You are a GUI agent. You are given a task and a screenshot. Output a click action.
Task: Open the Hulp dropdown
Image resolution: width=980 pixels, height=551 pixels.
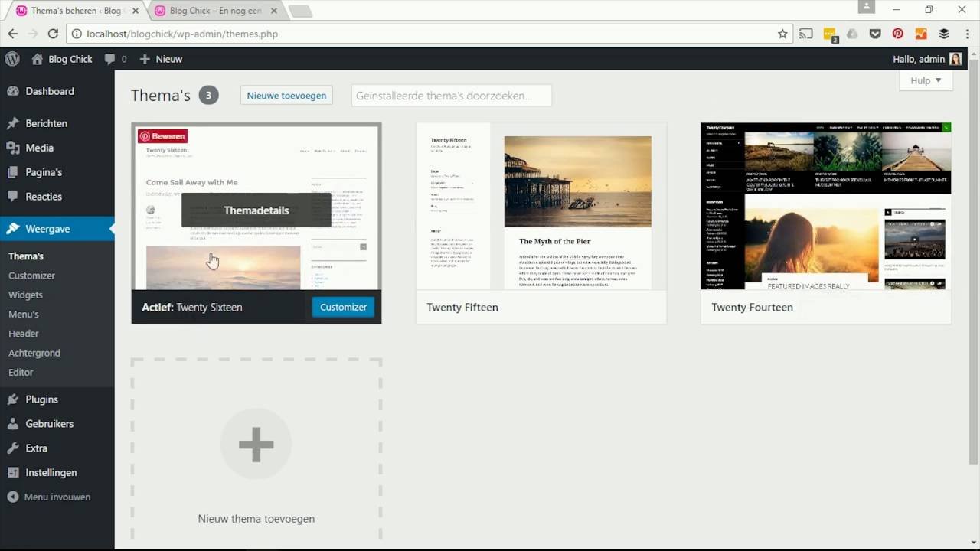point(925,80)
